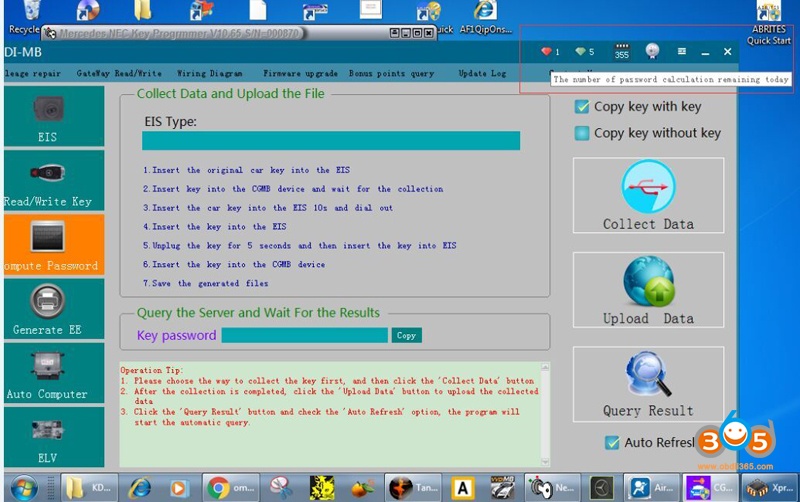
Task: Open the Update Log menu
Action: 482,73
